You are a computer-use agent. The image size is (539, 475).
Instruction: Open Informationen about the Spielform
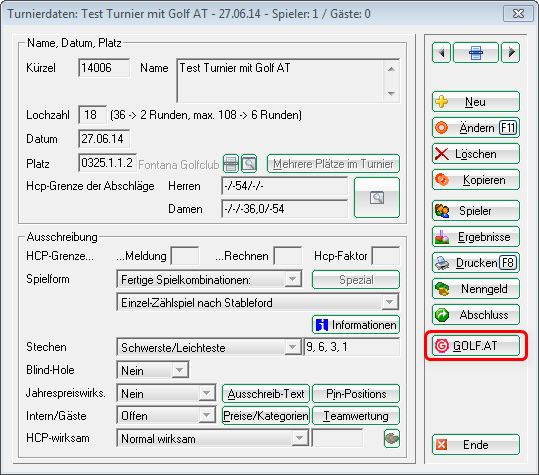click(356, 325)
